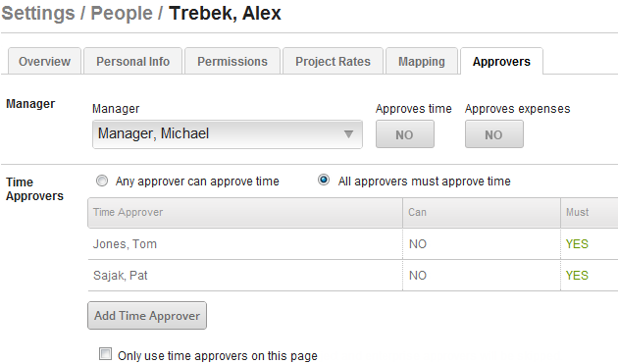
Task: Toggle the Approves expenses NO button
Action: pyautogui.click(x=494, y=134)
